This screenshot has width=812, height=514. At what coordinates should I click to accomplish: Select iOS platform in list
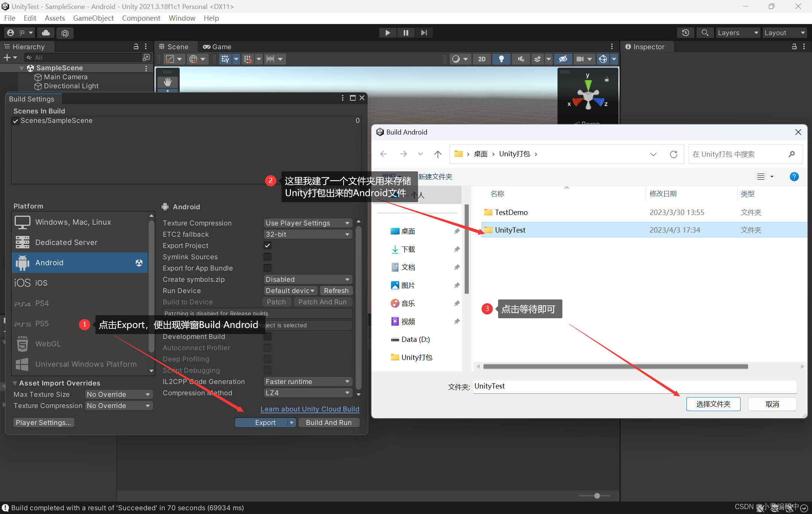pos(80,283)
